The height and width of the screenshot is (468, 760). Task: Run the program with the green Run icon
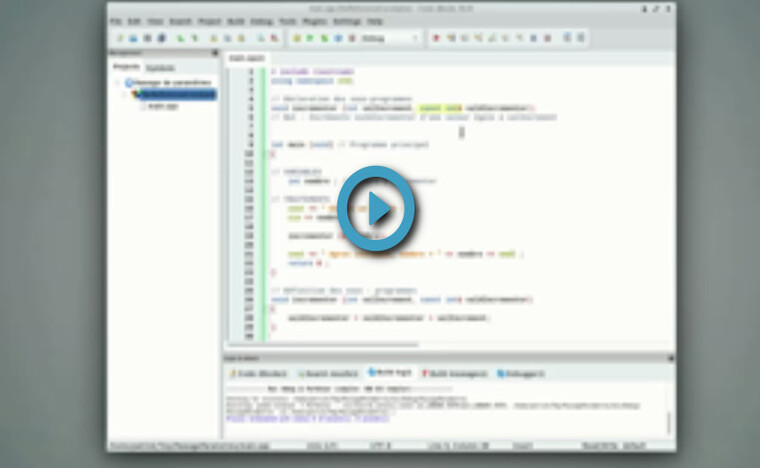pos(311,38)
